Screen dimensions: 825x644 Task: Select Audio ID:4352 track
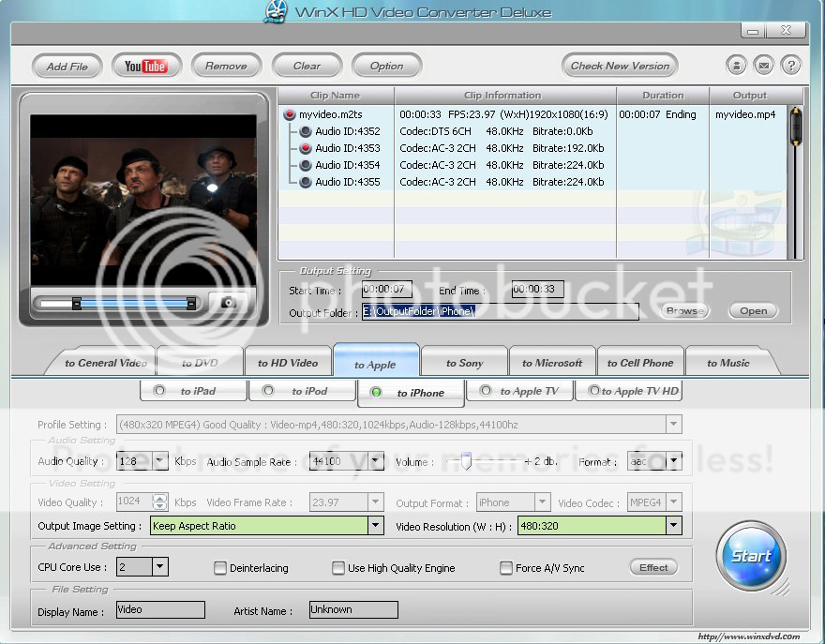coord(306,131)
